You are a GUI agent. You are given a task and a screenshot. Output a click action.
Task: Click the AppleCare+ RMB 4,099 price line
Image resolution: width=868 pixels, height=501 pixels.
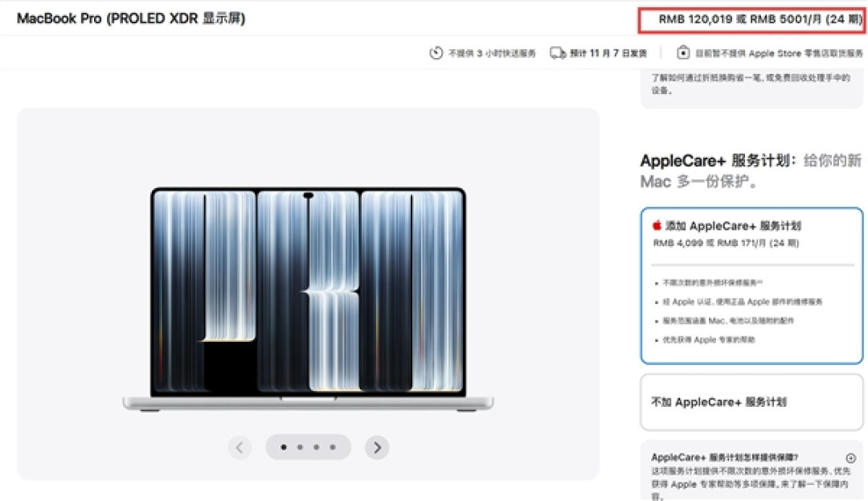pyautogui.click(x=726, y=243)
